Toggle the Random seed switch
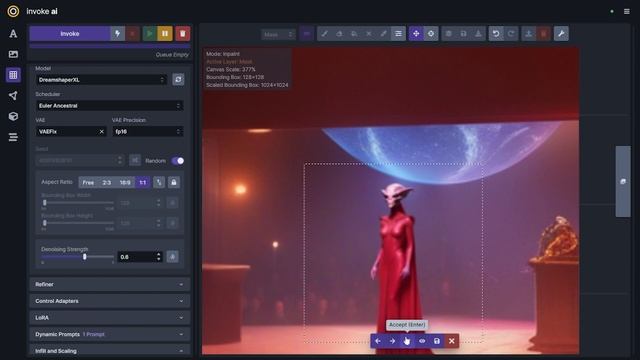Image resolution: width=640 pixels, height=360 pixels. tap(178, 161)
